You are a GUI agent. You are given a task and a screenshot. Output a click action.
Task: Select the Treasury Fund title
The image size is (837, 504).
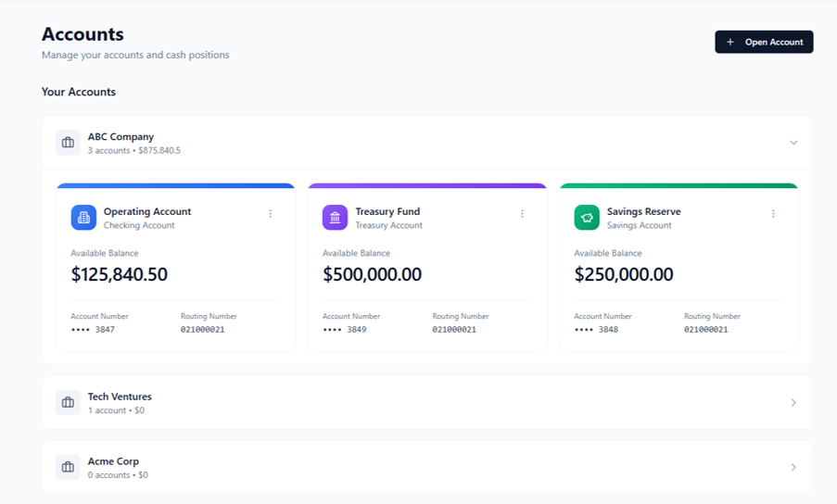tap(387, 211)
